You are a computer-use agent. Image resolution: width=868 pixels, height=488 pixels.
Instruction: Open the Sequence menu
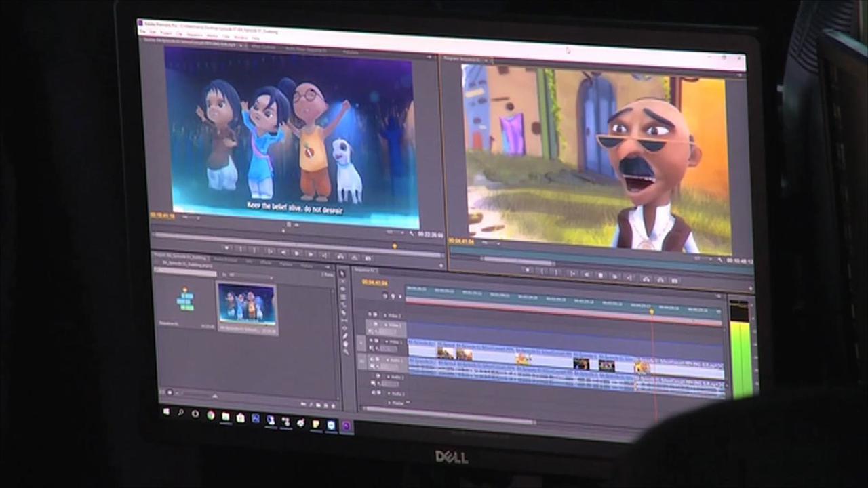click(x=195, y=35)
